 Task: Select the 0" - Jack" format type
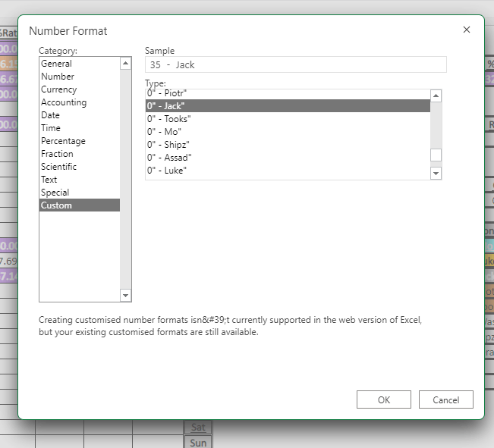point(288,106)
